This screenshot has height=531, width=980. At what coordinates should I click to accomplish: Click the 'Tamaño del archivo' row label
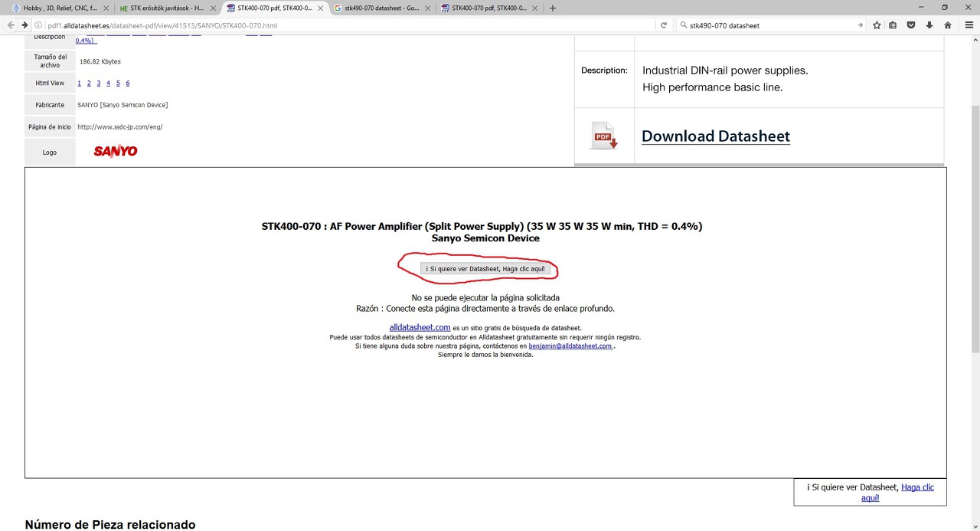(x=50, y=61)
